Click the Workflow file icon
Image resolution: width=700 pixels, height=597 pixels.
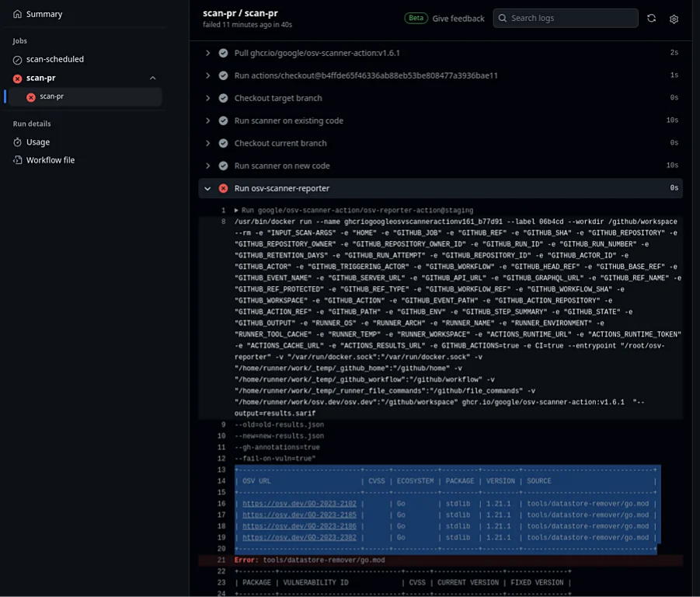pyautogui.click(x=17, y=160)
